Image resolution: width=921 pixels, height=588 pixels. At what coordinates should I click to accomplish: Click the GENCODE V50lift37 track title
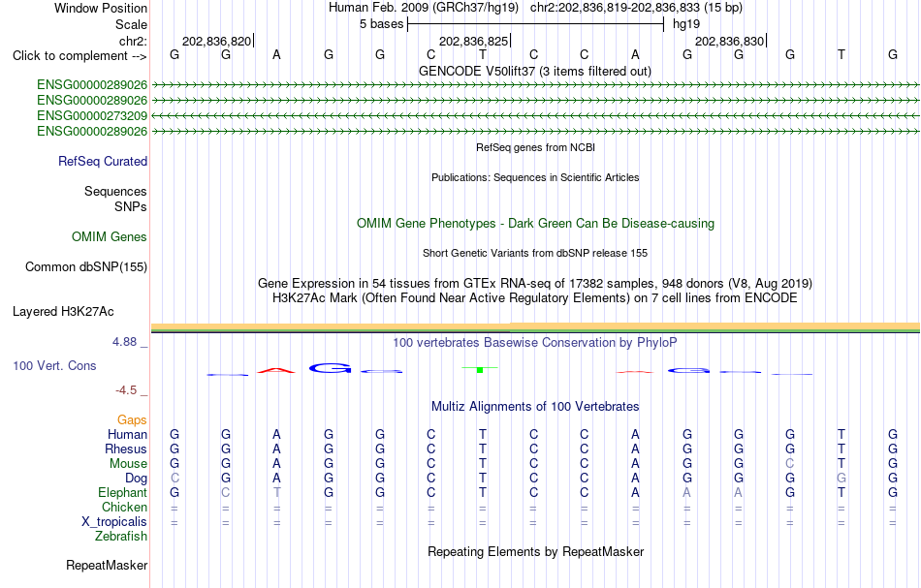[535, 71]
